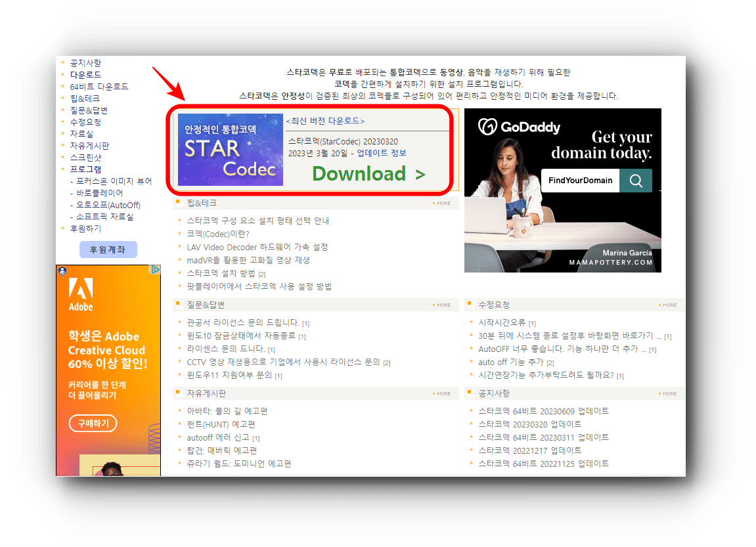Open LAV Video Decoder 하드웨어 가속 설정

tap(257, 248)
